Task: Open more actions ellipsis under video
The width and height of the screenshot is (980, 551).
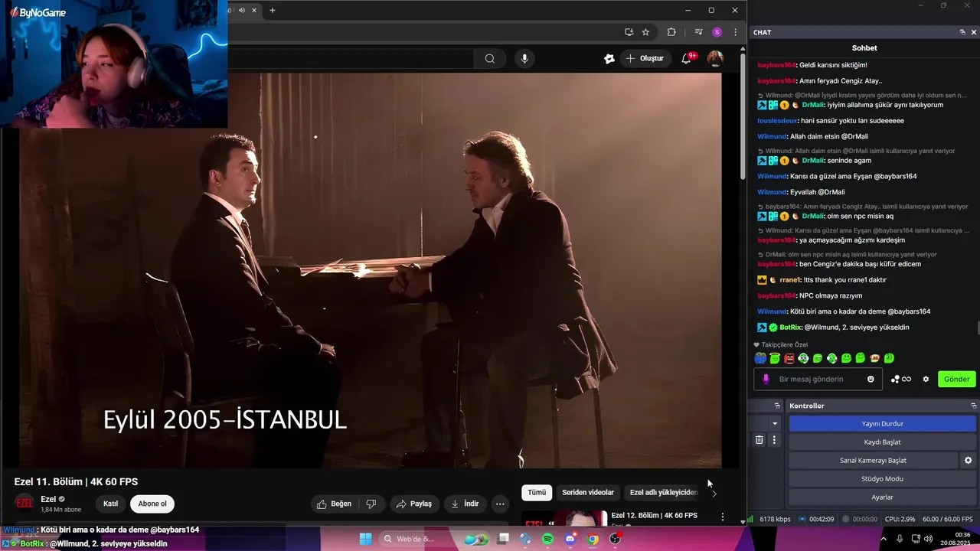Action: [x=500, y=504]
